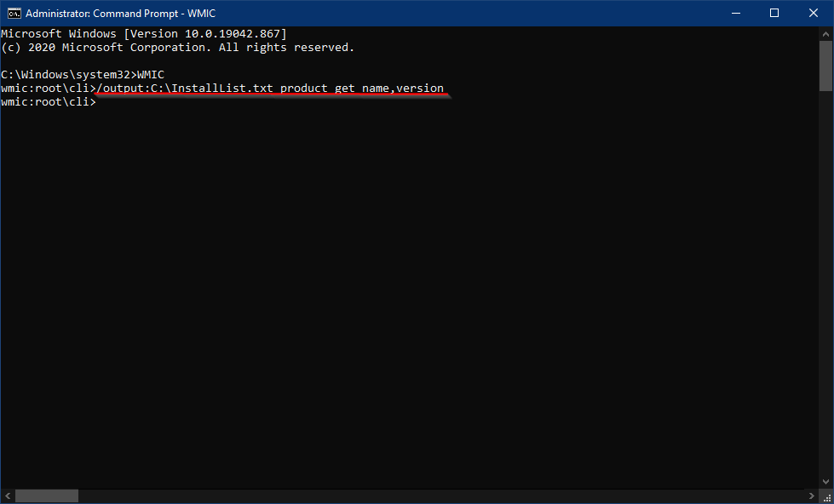Select the vertical scrollbar thumb
This screenshot has width=834, height=504.
coord(825,66)
